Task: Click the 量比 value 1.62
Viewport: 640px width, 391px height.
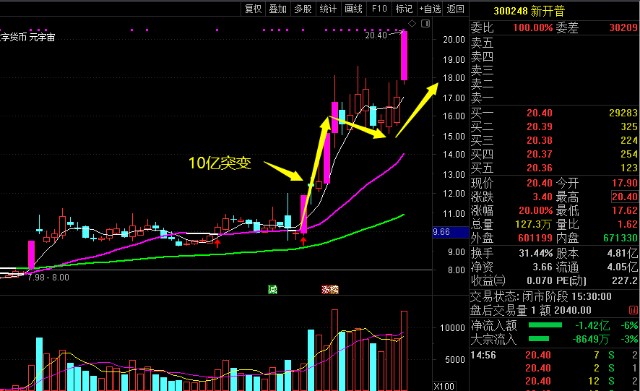Action: (628, 224)
